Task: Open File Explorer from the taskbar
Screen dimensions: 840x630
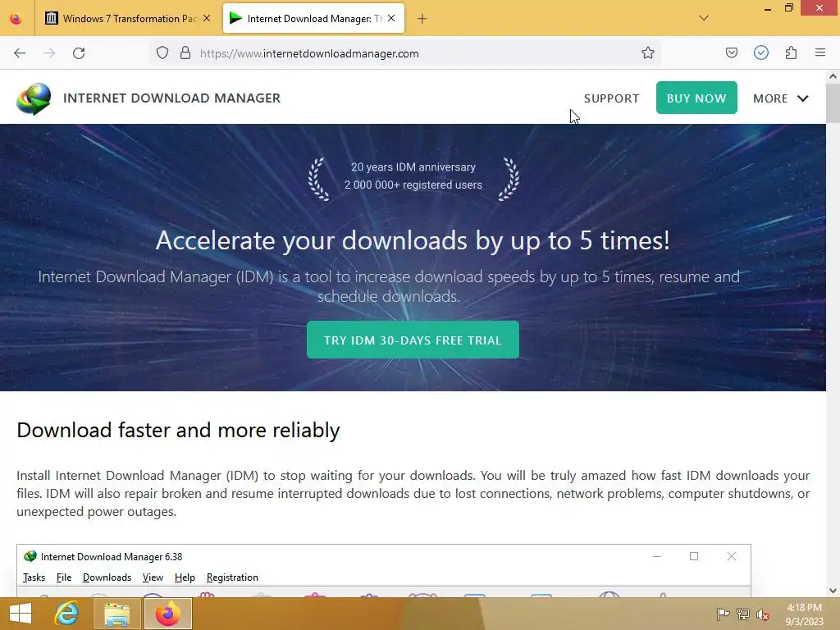Action: (x=116, y=614)
